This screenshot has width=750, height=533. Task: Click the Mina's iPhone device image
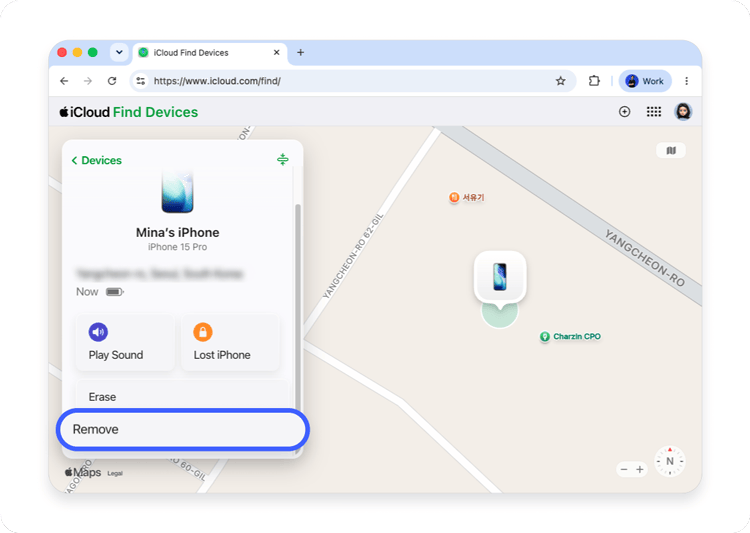[177, 192]
